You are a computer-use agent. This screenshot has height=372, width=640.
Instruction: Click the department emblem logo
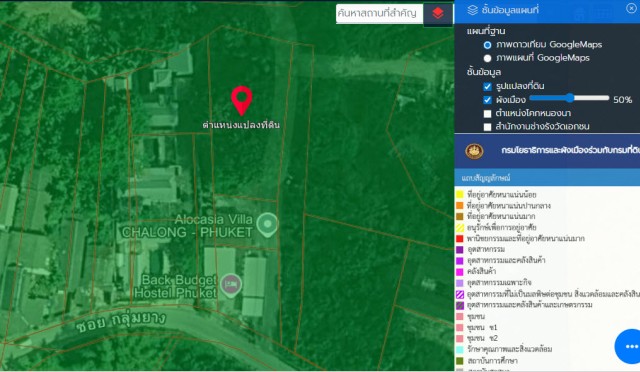click(474, 151)
